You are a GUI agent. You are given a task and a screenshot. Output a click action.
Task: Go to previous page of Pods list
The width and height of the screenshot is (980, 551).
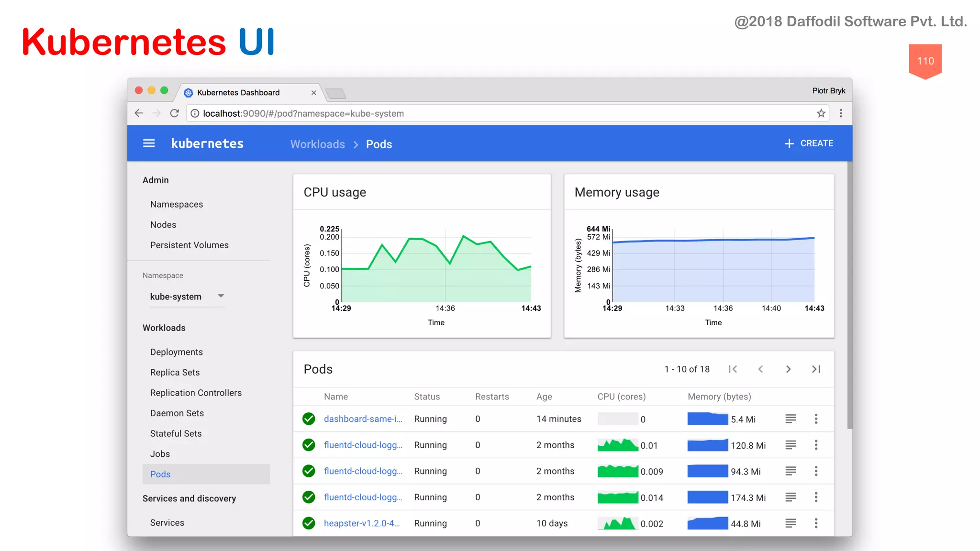coord(760,369)
